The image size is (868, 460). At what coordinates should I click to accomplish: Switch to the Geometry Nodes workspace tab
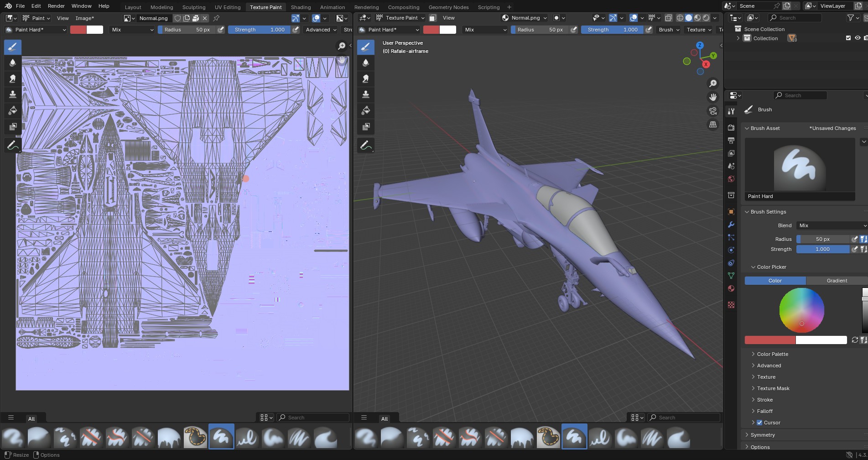coord(448,7)
